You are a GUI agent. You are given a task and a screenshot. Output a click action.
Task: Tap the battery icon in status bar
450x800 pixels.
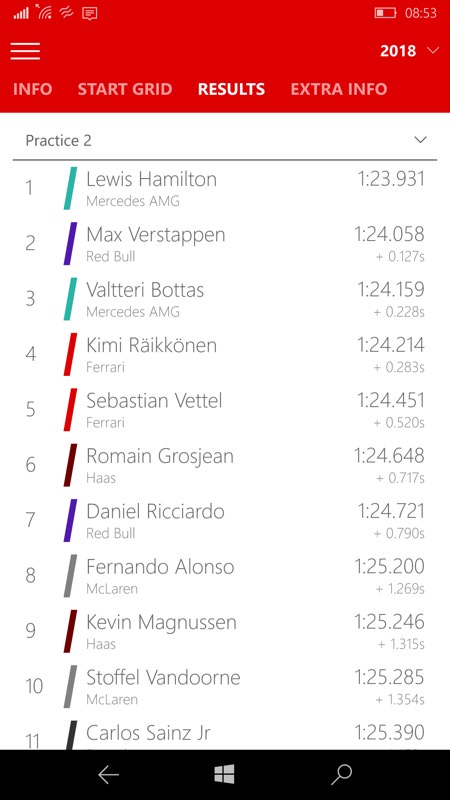(x=385, y=13)
